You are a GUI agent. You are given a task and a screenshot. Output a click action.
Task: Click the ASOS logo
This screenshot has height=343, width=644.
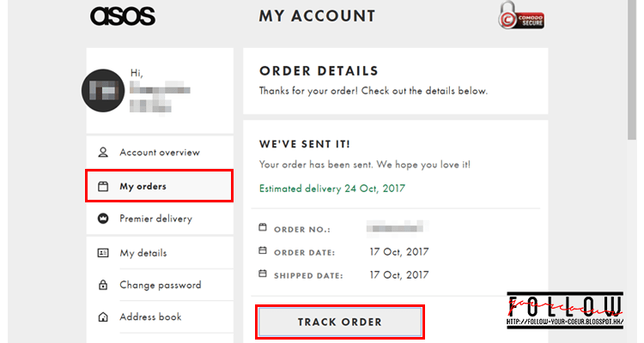122,16
